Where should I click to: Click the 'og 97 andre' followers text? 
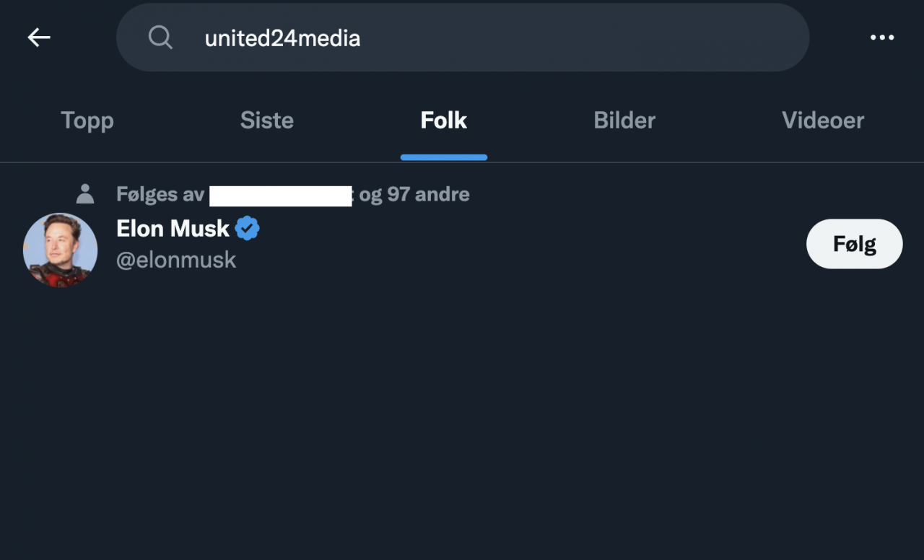click(x=414, y=194)
